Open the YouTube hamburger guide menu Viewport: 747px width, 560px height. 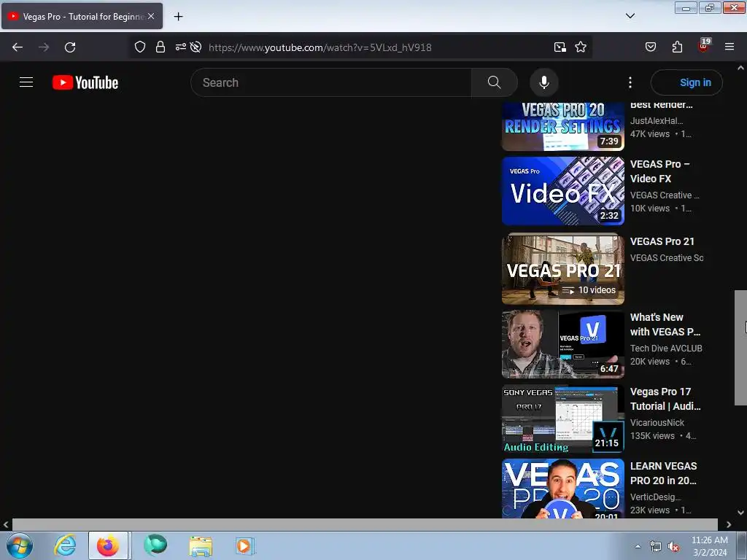pyautogui.click(x=26, y=82)
